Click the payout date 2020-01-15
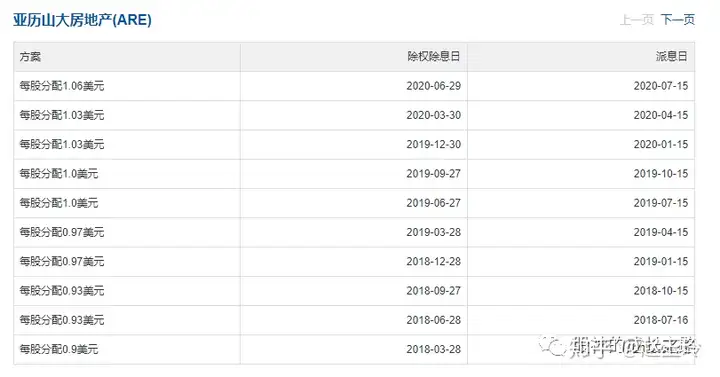Image resolution: width=720 pixels, height=377 pixels. coord(661,145)
